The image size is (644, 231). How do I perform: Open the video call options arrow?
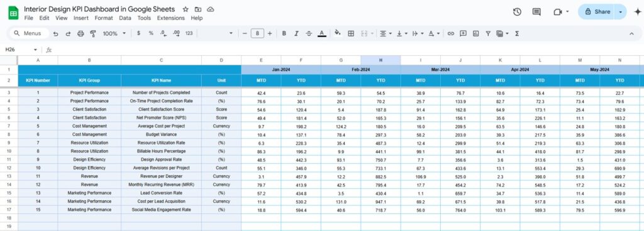pyautogui.click(x=568, y=11)
